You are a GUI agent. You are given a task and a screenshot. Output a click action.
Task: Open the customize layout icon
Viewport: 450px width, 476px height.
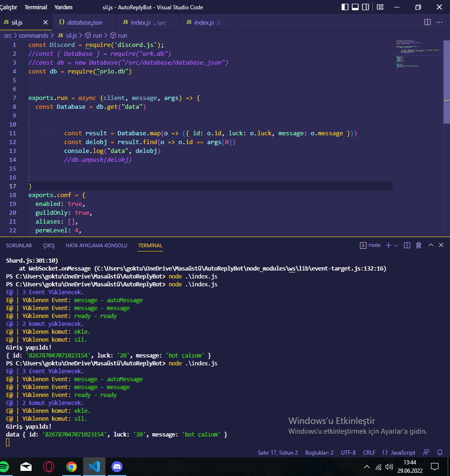click(x=380, y=7)
